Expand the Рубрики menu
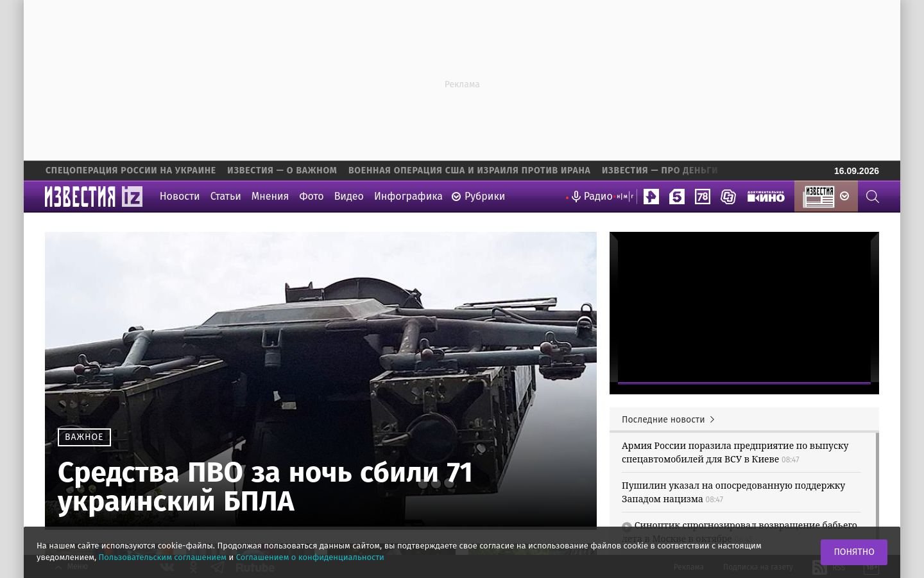 point(479,197)
